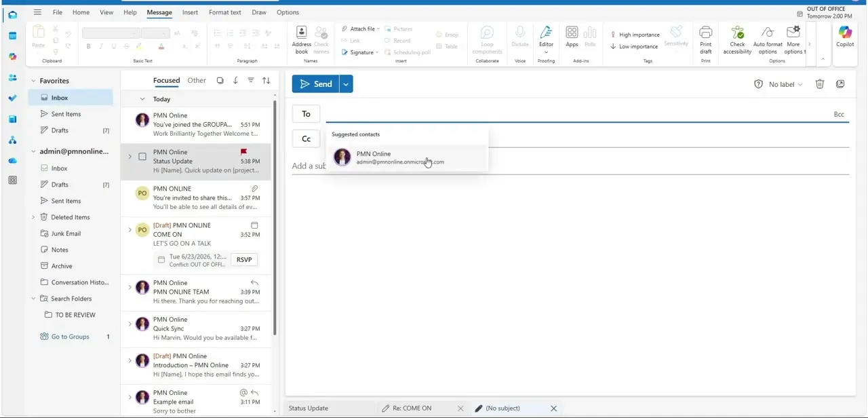Open the Address book

[x=301, y=40]
